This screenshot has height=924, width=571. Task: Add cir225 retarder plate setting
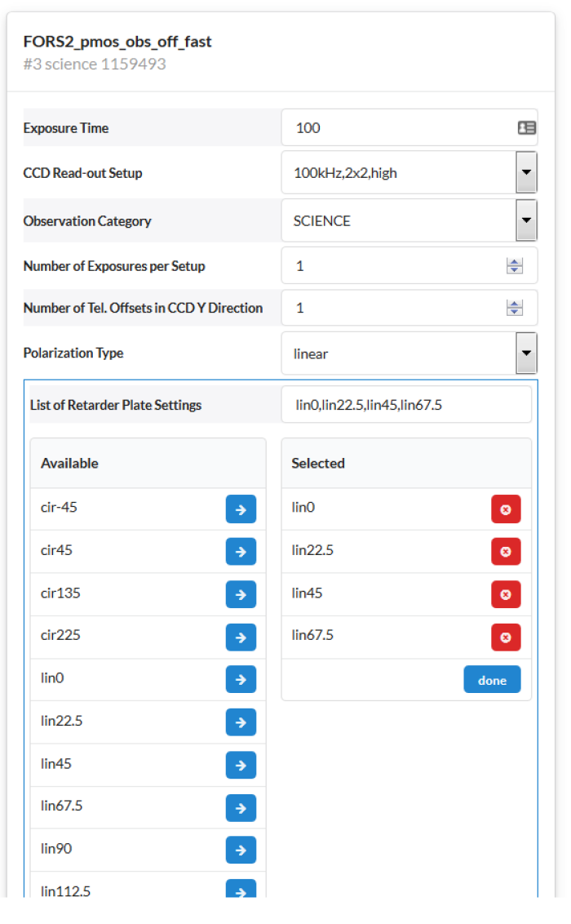[241, 637]
